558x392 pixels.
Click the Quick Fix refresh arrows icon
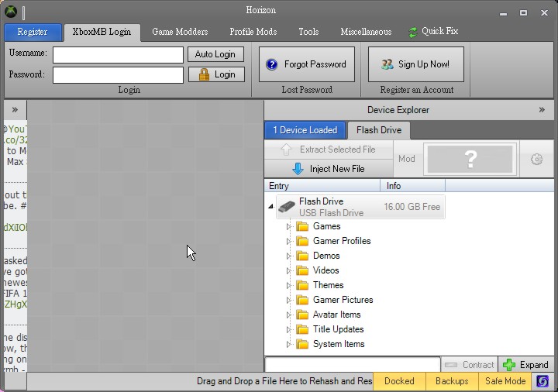tap(413, 33)
